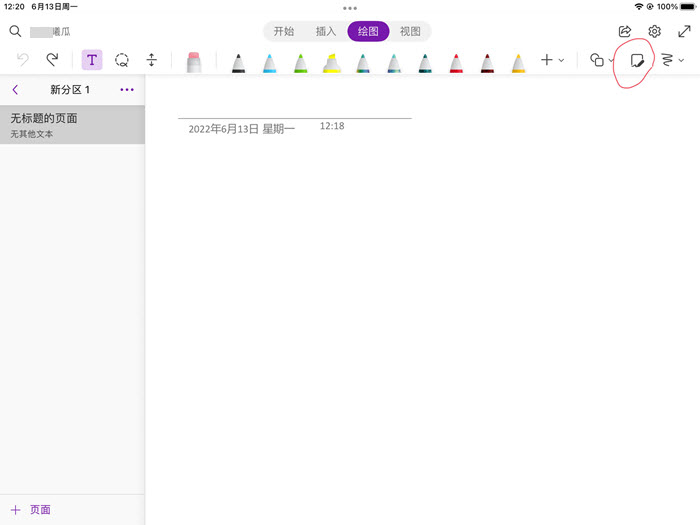This screenshot has height=525, width=700.
Task: Expand the shapes dropdown arrow
Action: (x=611, y=60)
